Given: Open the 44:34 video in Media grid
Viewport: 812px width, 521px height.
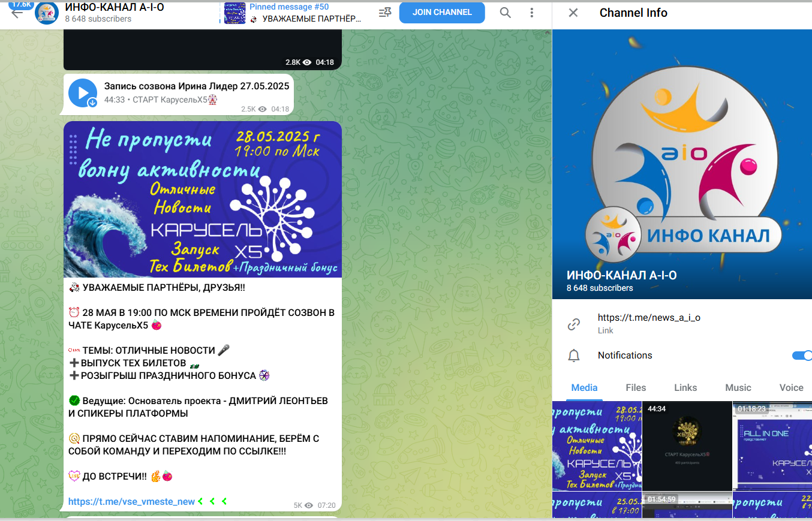Looking at the screenshot, I should 687,446.
